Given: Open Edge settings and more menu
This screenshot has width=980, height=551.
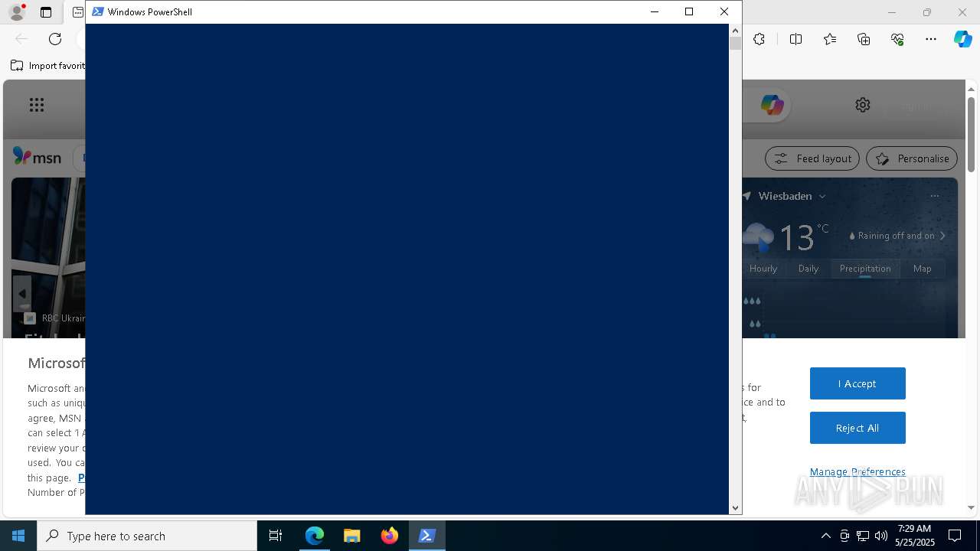Looking at the screenshot, I should (931, 39).
